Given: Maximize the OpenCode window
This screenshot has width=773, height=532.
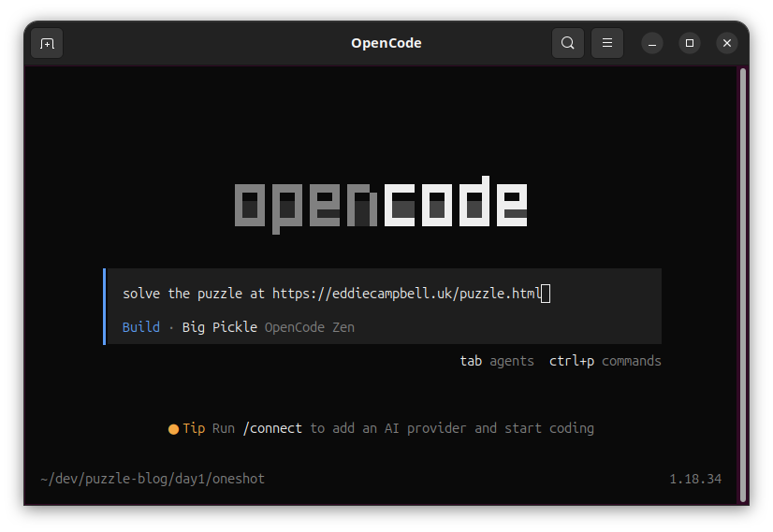Looking at the screenshot, I should click(x=690, y=43).
